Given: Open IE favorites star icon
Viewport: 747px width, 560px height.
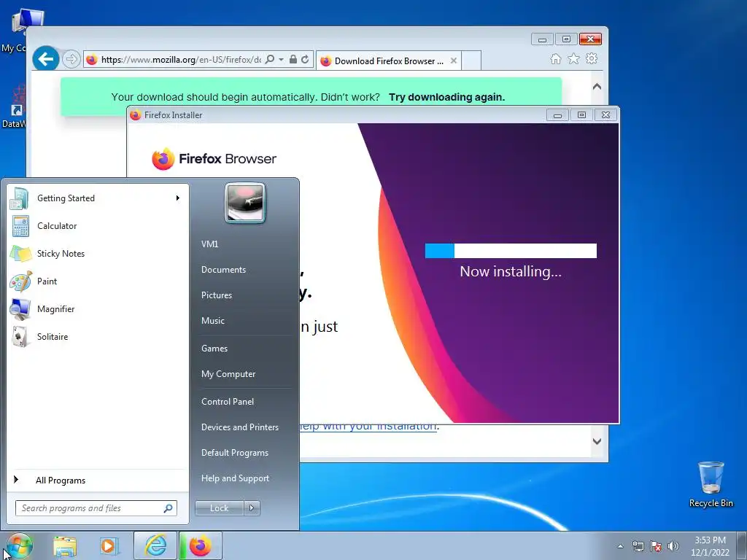Looking at the screenshot, I should coord(573,58).
